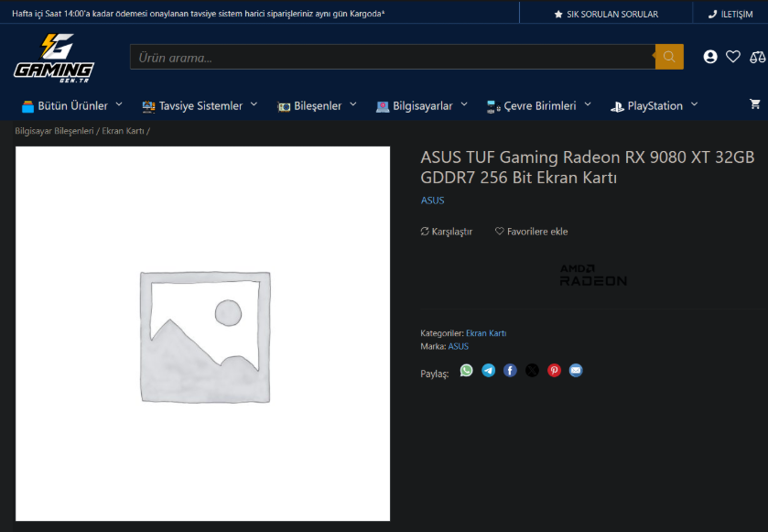Open Ekran Kartı category link
The width and height of the screenshot is (768, 532).
point(486,333)
